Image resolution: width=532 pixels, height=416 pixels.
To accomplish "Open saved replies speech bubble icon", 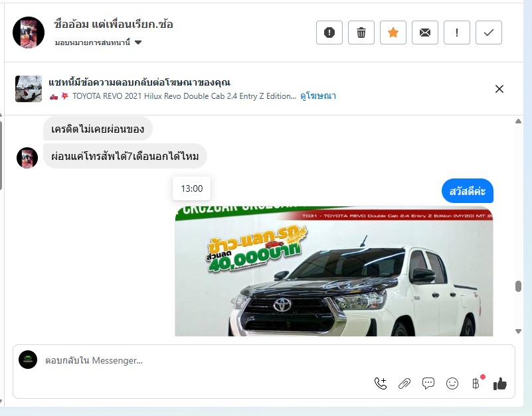I will (x=428, y=383).
